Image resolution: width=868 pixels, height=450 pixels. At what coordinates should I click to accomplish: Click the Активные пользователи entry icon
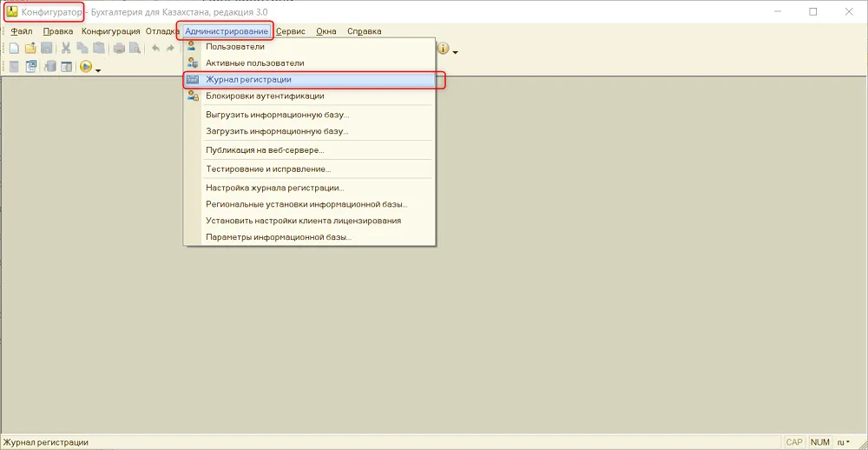point(193,63)
